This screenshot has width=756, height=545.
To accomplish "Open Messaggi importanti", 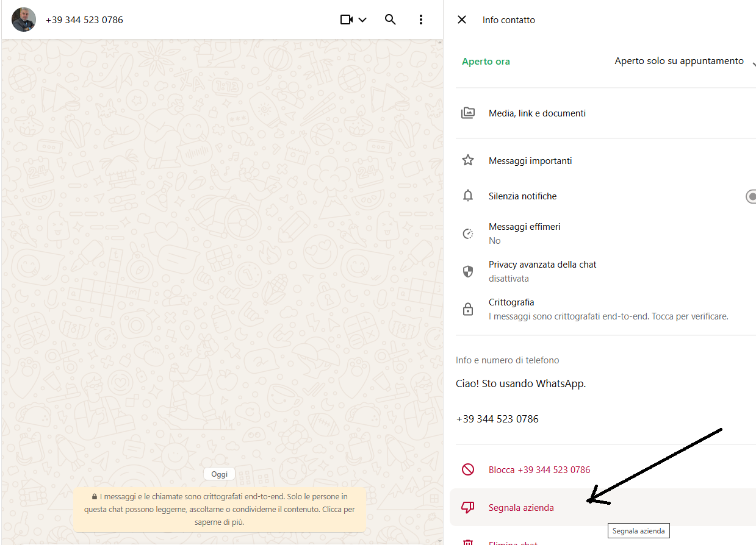I will tap(530, 161).
